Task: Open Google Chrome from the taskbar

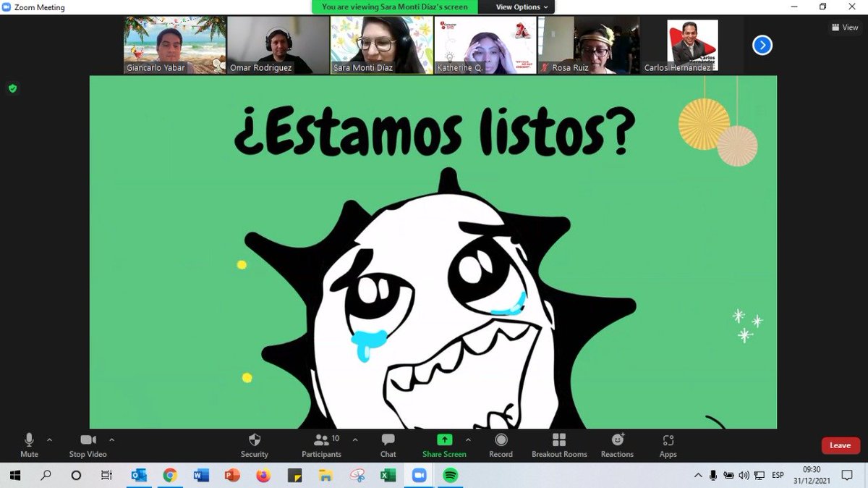Action: pos(170,476)
